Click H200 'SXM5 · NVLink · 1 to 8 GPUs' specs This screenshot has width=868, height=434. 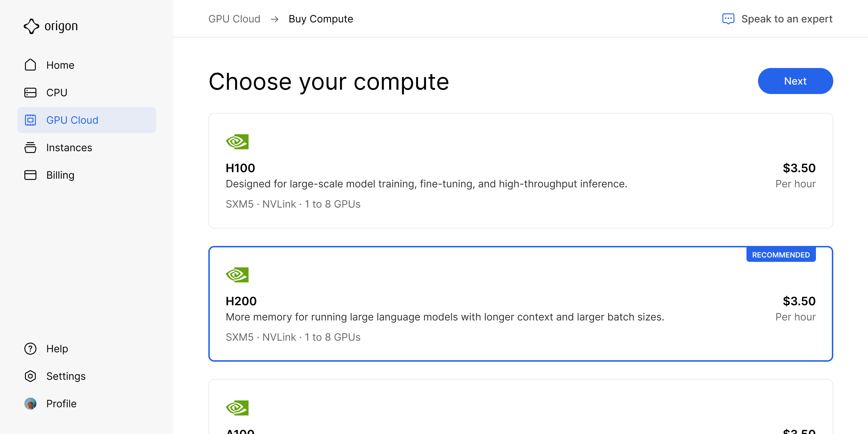coord(293,337)
